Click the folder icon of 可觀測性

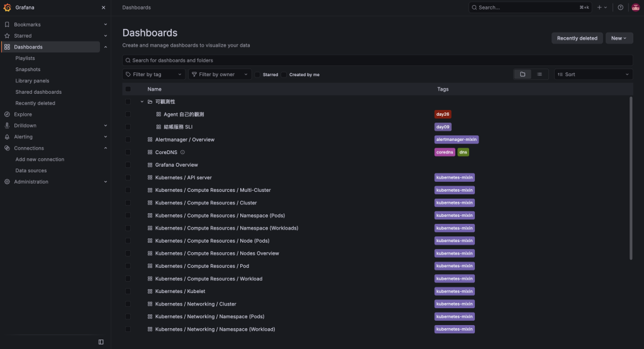150,102
